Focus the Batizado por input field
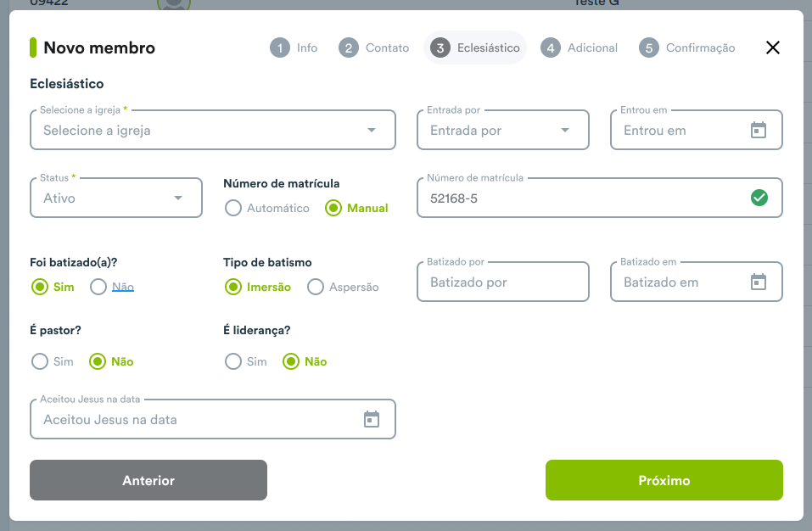The height and width of the screenshot is (531, 812). [503, 282]
